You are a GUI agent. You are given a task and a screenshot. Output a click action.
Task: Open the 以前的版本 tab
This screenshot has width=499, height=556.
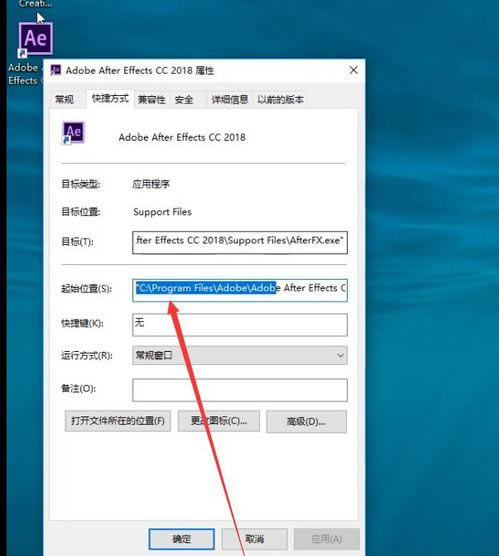pos(280,100)
